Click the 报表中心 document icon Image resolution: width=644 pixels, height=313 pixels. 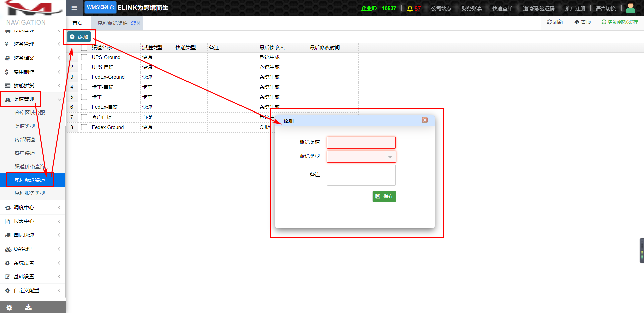(x=7, y=221)
